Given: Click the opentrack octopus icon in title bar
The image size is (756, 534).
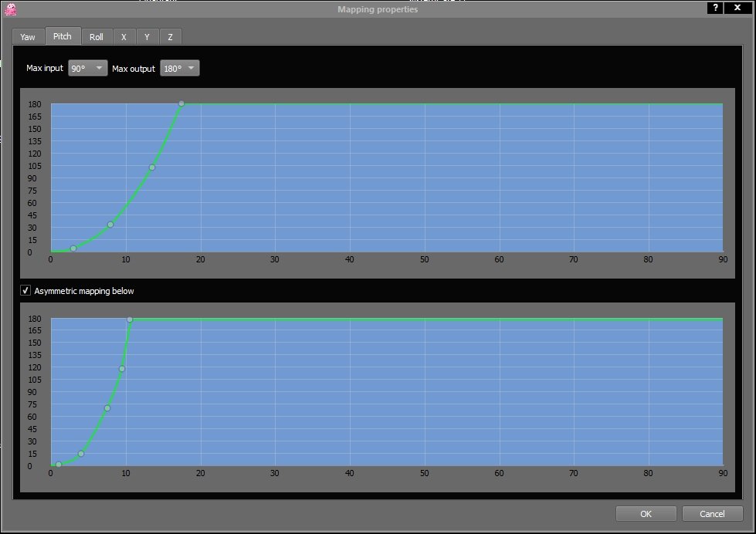Looking at the screenshot, I should click(x=10, y=8).
